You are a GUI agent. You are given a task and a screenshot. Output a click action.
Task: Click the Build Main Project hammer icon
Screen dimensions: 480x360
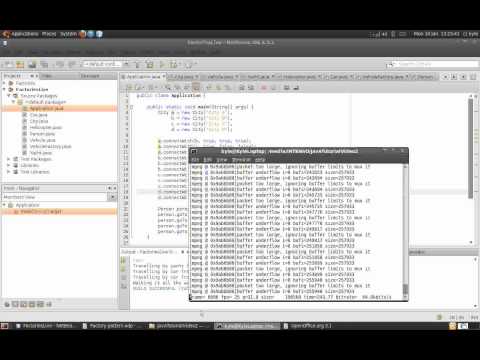tap(138, 64)
